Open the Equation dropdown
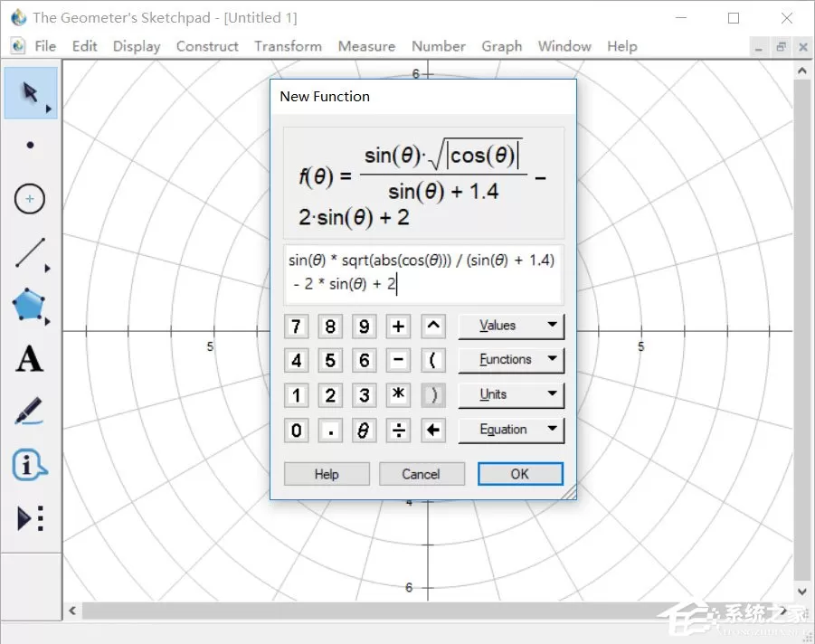The height and width of the screenshot is (644, 815). (511, 430)
